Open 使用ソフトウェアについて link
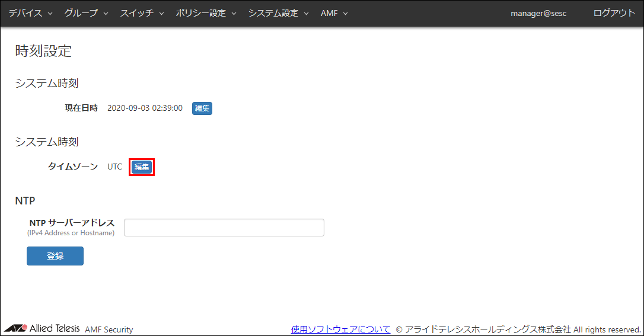Viewport: 644px width, 336px height. coord(340,329)
